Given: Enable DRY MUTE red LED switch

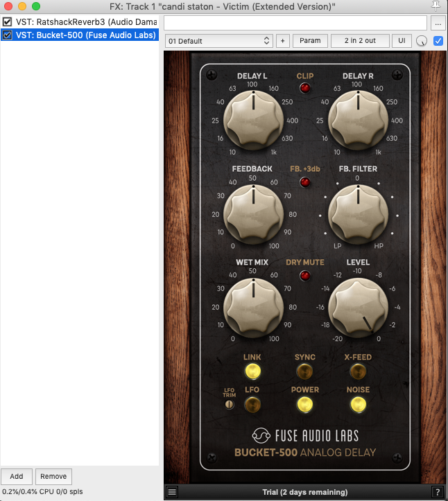Looking at the screenshot, I should coord(304,275).
